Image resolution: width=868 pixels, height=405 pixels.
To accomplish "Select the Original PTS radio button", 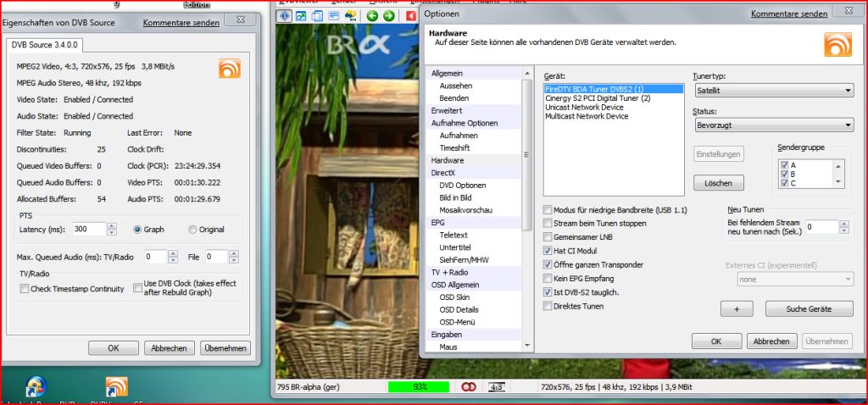I will (192, 230).
